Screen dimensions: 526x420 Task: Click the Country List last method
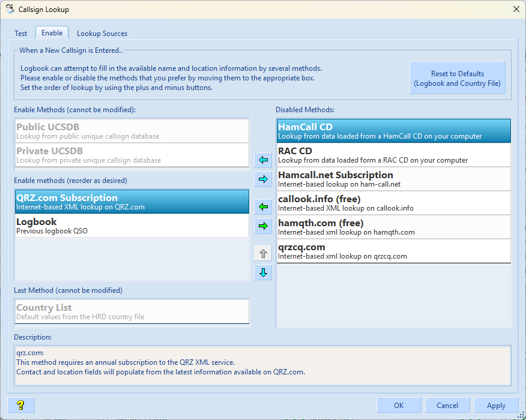[132, 312]
